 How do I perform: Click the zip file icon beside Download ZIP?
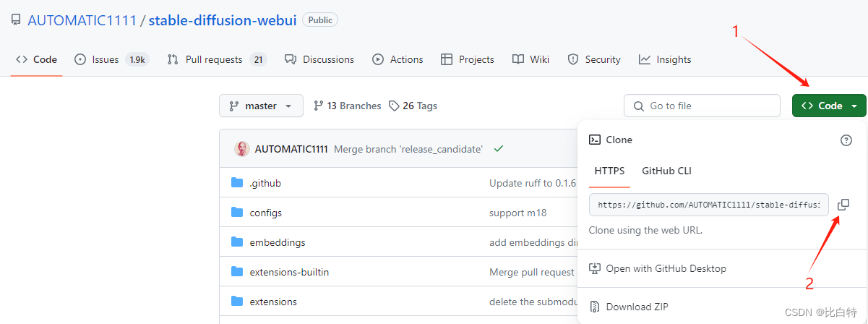pyautogui.click(x=595, y=307)
